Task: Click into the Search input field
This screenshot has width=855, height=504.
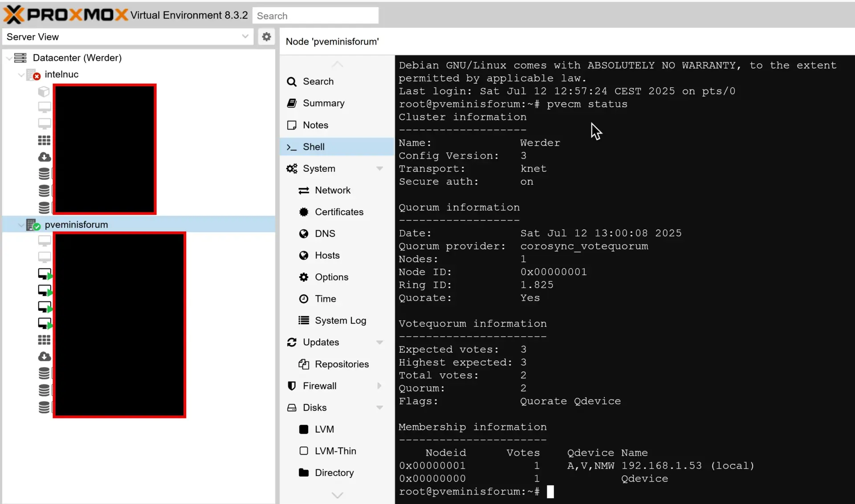Action: click(315, 15)
